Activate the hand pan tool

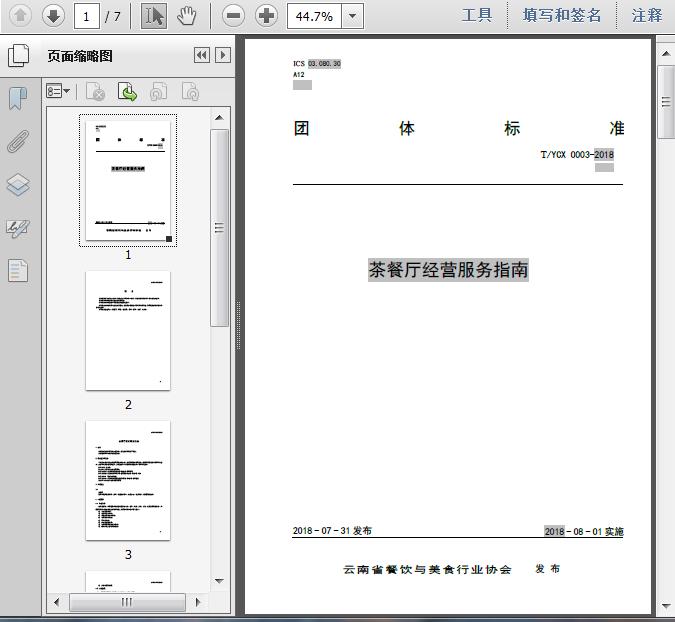[x=186, y=16]
